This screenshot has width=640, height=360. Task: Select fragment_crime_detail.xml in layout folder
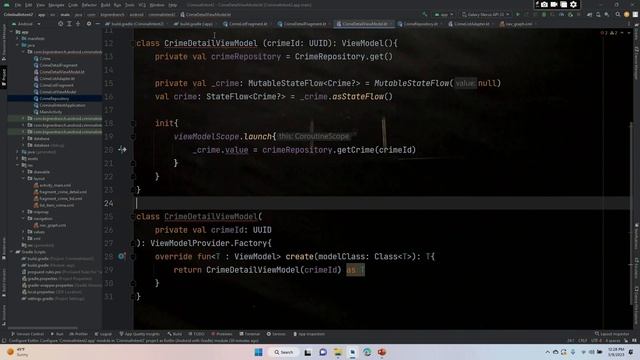point(60,192)
